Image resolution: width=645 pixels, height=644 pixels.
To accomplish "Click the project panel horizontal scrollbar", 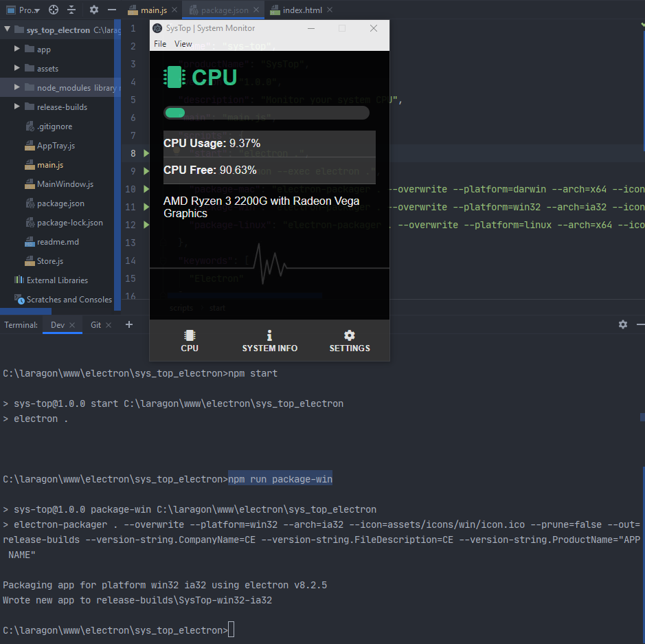I will coord(26,311).
